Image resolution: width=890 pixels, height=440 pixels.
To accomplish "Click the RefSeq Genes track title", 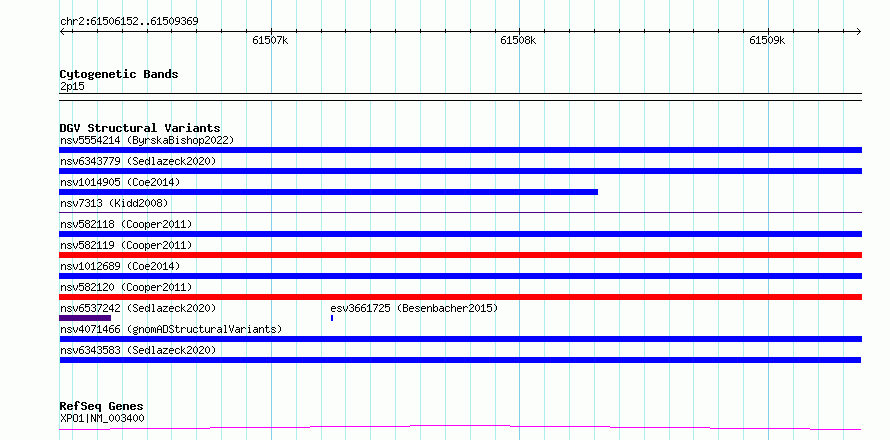I will click(x=101, y=406).
